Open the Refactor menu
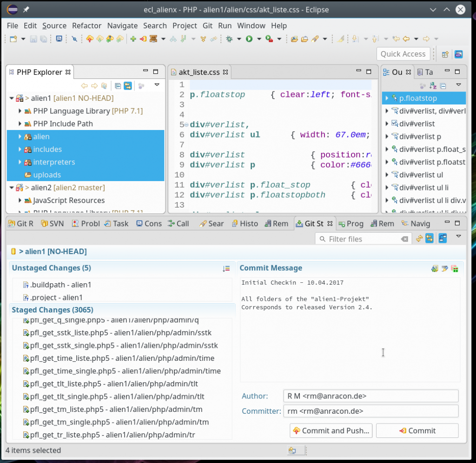Image resolution: width=476 pixels, height=463 pixels. pyautogui.click(x=86, y=26)
